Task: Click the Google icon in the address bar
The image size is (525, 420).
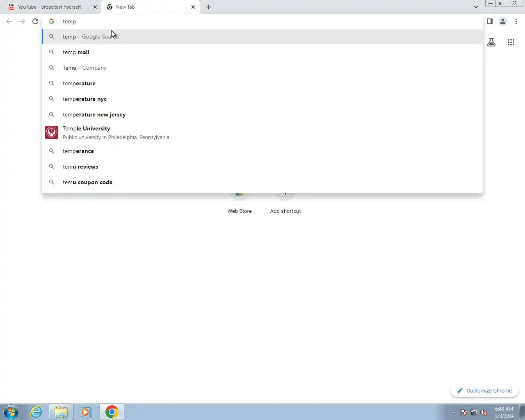Action: pyautogui.click(x=52, y=21)
